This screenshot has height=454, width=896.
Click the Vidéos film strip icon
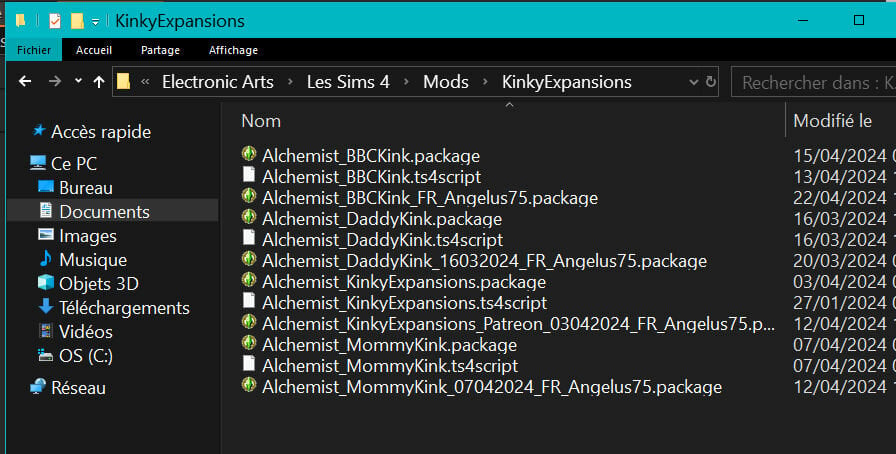point(46,330)
